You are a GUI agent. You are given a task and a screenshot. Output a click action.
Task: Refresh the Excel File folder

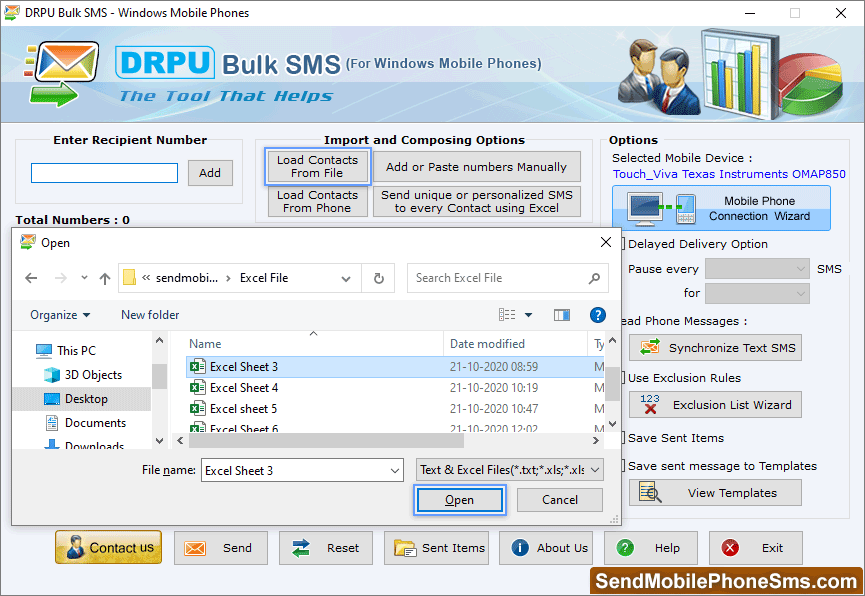(x=378, y=278)
